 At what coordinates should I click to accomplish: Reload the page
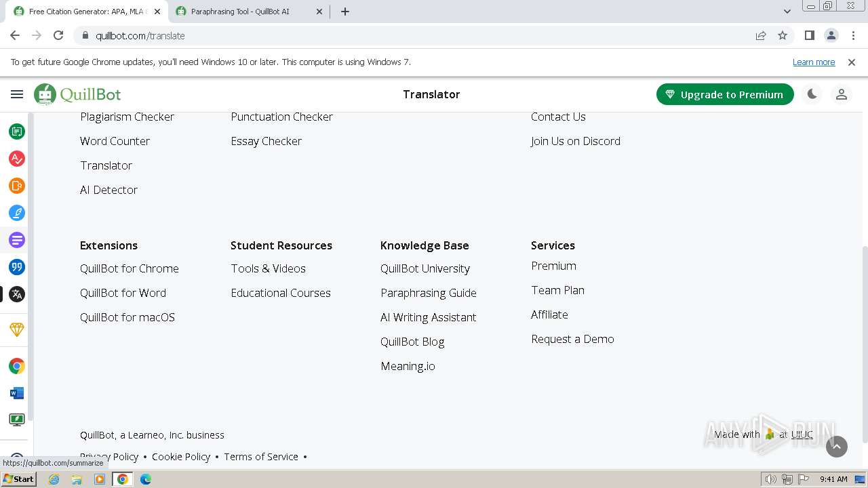click(x=58, y=35)
